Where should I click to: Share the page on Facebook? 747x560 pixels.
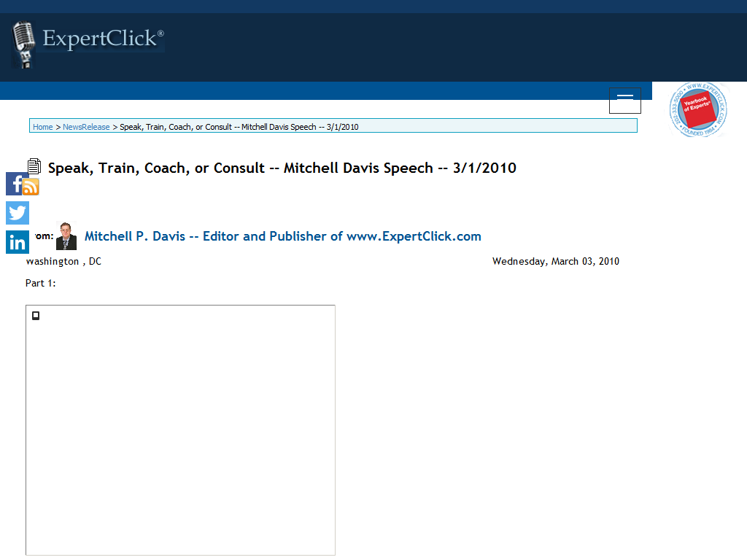click(x=15, y=184)
